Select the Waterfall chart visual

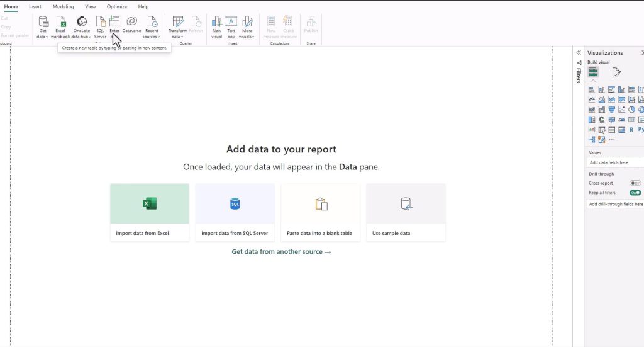click(602, 110)
